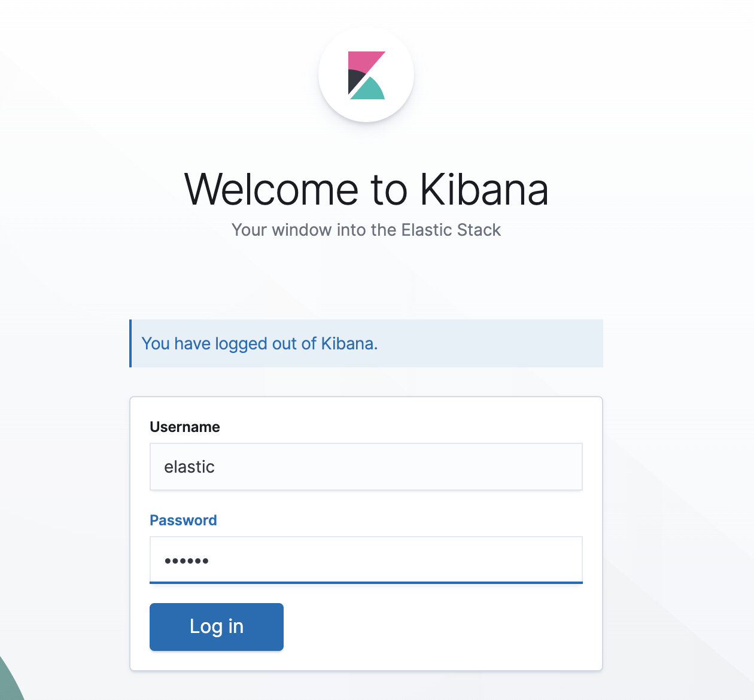Viewport: 754px width, 700px height.
Task: Focus the Password input field
Action: [389, 560]
